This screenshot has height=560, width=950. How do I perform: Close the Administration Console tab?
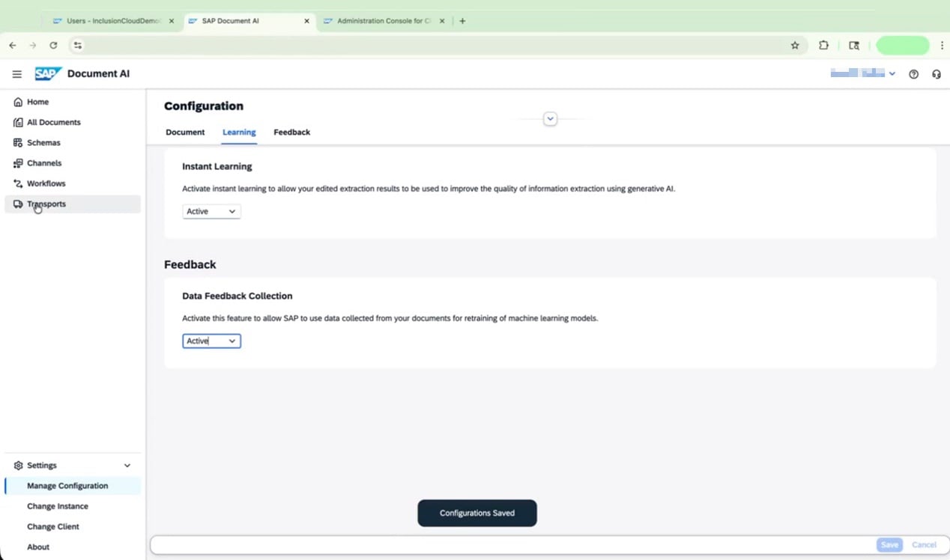pos(442,21)
